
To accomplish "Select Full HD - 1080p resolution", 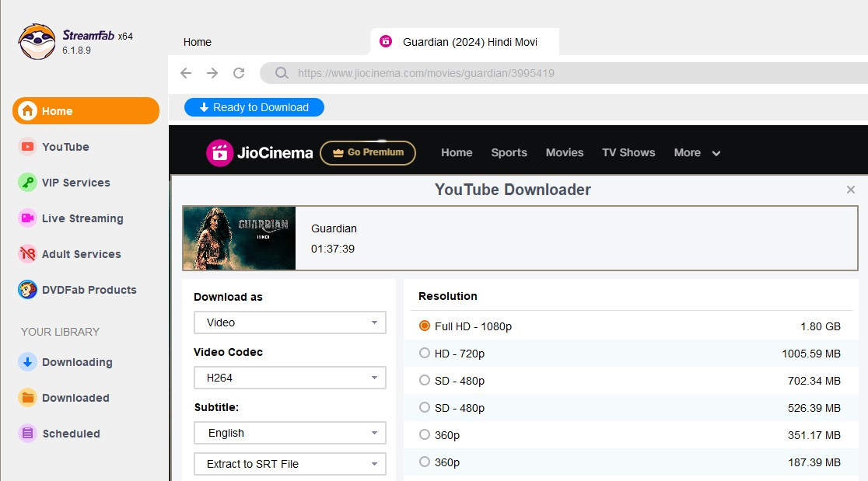I will click(x=425, y=326).
